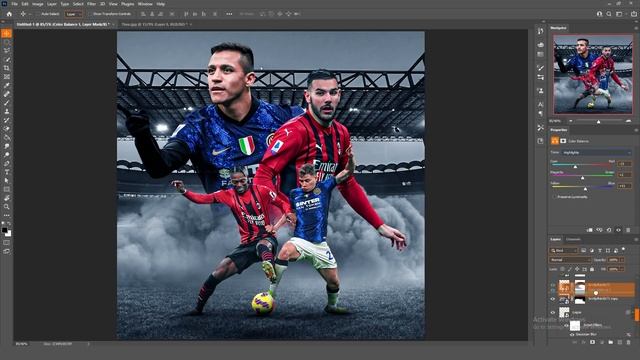Click the Navigator preview thumbnail
This screenshot has height=360, width=640.
click(593, 74)
